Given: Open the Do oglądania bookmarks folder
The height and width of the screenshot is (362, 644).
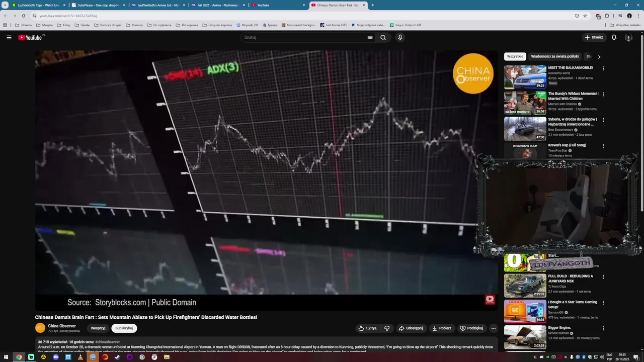Looking at the screenshot, I should click(x=159, y=25).
